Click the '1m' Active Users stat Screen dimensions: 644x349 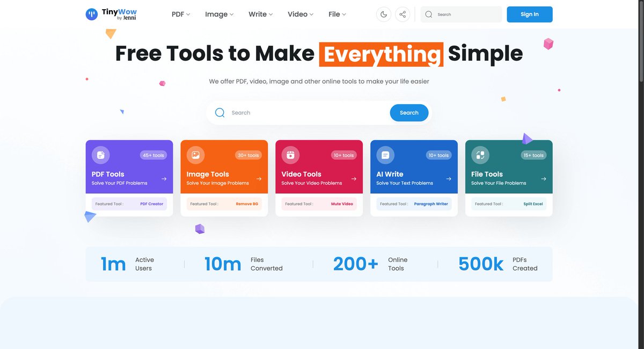[113, 264]
